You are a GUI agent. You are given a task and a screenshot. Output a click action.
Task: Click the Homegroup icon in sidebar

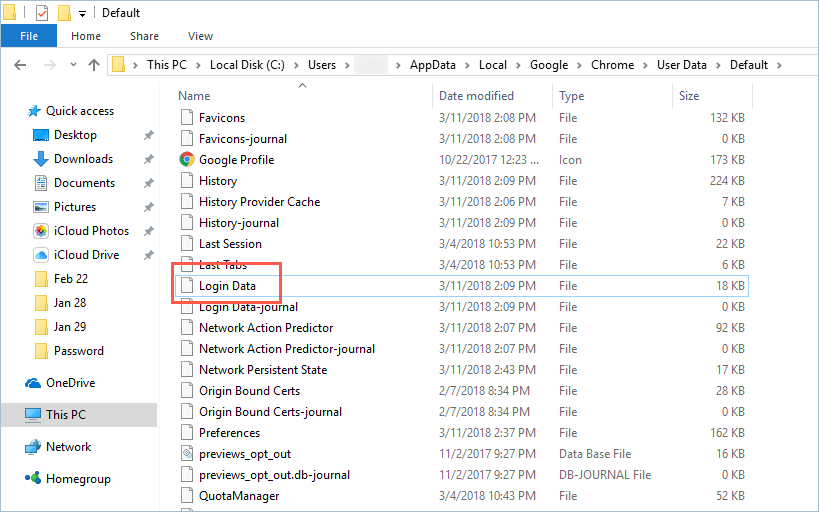pyautogui.click(x=33, y=478)
